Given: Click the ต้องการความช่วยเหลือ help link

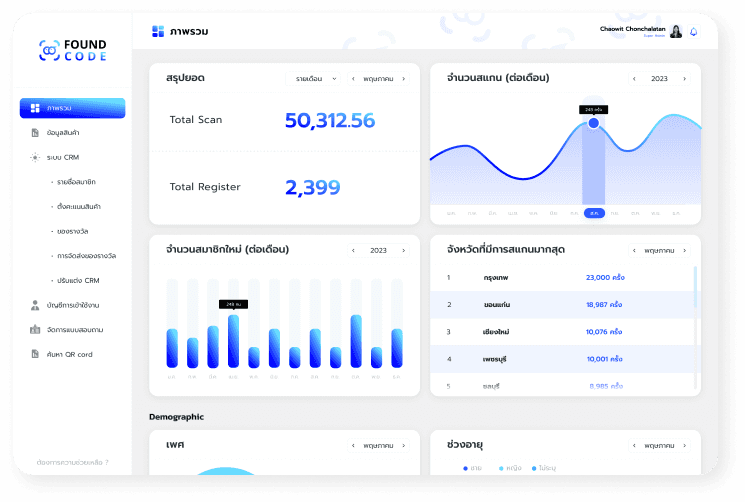Looking at the screenshot, I should click(x=72, y=462).
